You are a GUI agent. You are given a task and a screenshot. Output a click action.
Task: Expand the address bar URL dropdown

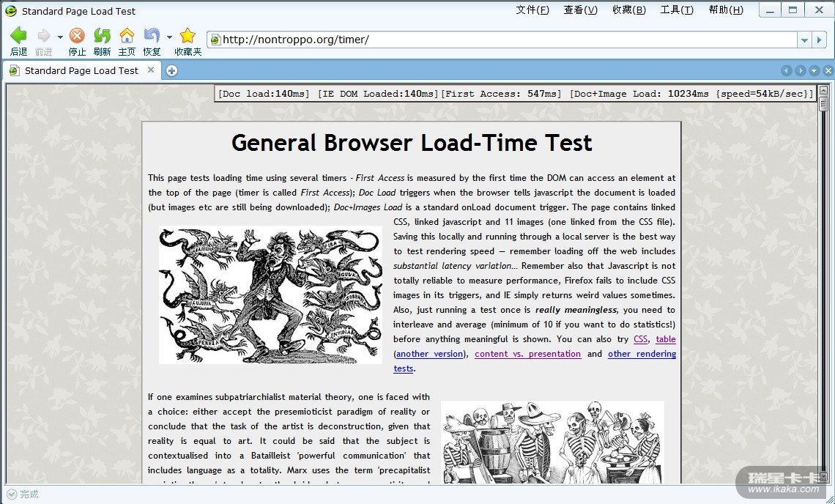pyautogui.click(x=804, y=40)
